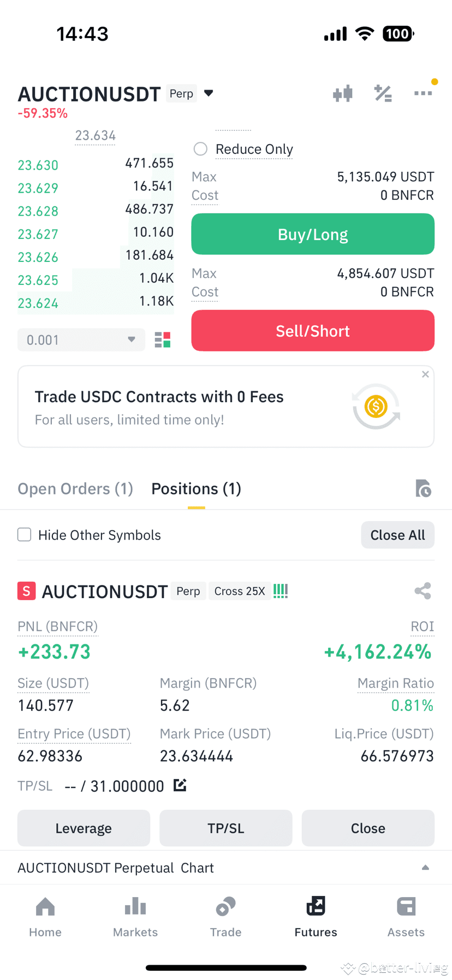Screen dimensions: 452x980
Task: Edit TP/SL pencil icon
Action: click(x=180, y=785)
